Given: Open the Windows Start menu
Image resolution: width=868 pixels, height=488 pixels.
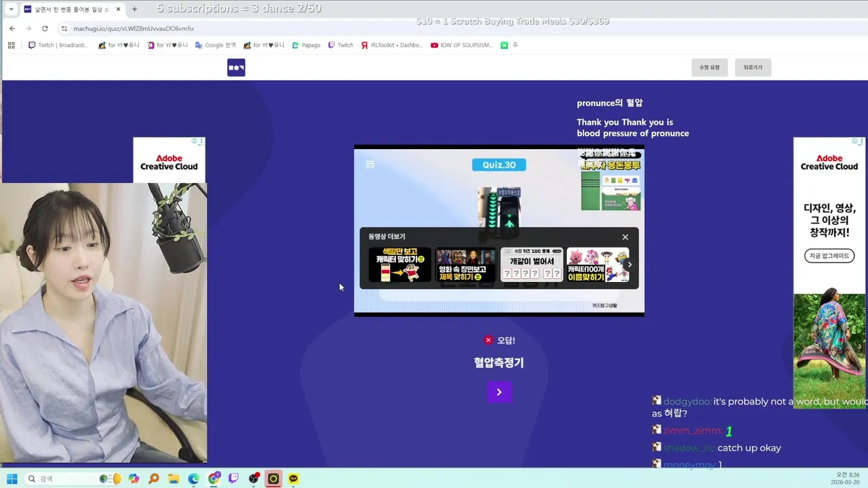Looking at the screenshot, I should tap(12, 479).
